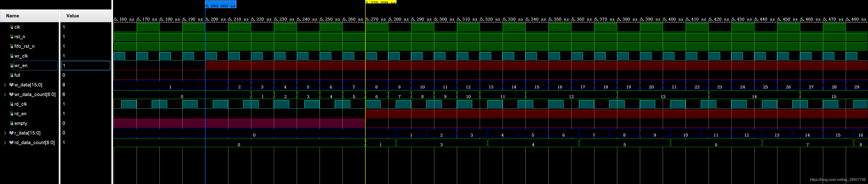Click the full signal icon

pos(11,75)
